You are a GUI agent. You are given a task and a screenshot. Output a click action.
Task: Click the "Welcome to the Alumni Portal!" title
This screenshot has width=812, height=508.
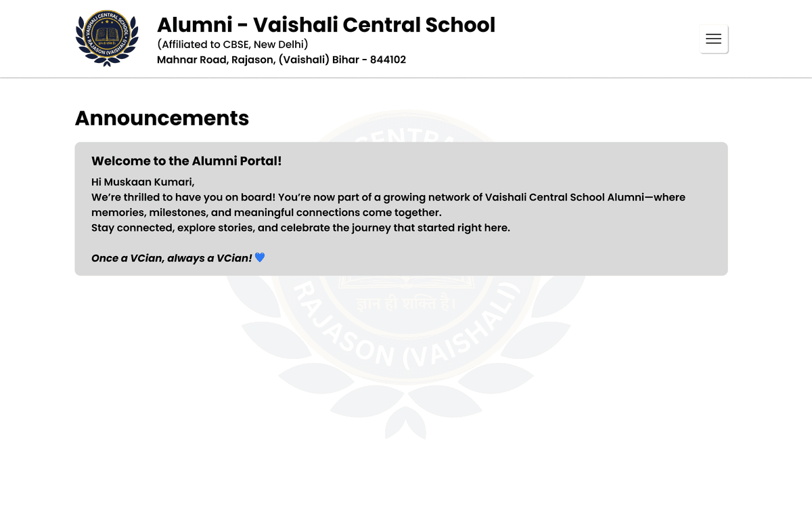pos(186,161)
